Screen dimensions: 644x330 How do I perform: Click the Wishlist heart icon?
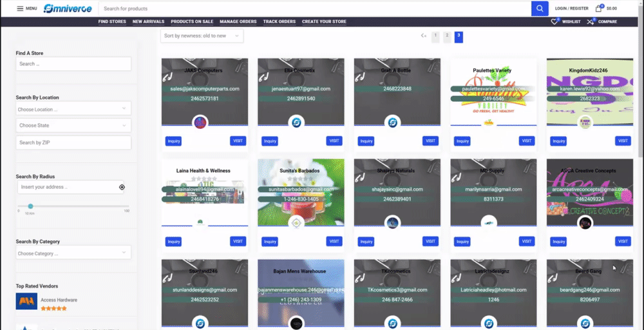[x=554, y=21]
